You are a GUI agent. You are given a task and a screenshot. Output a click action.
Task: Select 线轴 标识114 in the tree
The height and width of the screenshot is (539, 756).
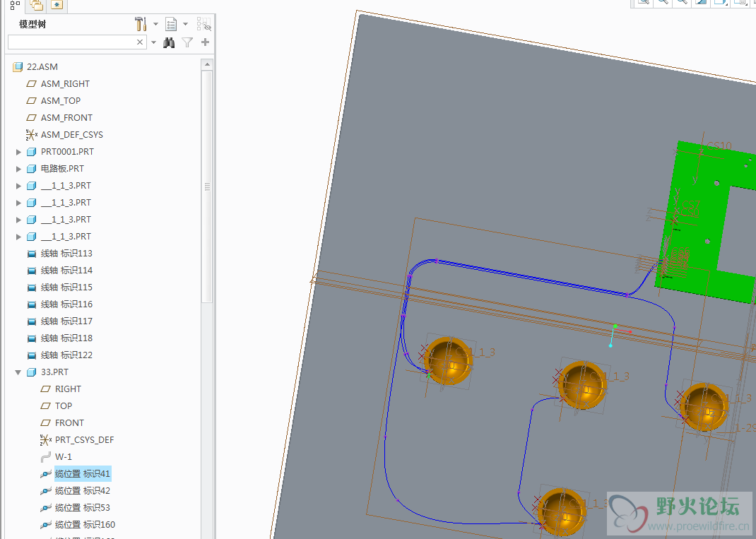click(x=66, y=271)
